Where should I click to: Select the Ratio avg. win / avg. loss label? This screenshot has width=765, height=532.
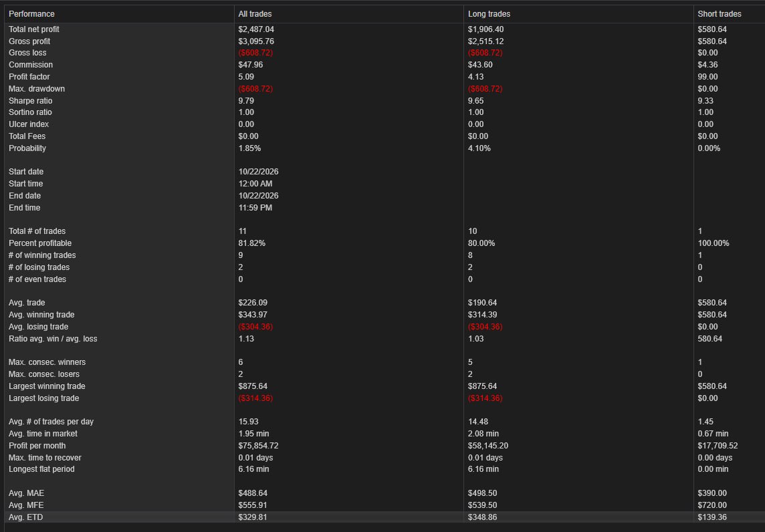coord(53,339)
